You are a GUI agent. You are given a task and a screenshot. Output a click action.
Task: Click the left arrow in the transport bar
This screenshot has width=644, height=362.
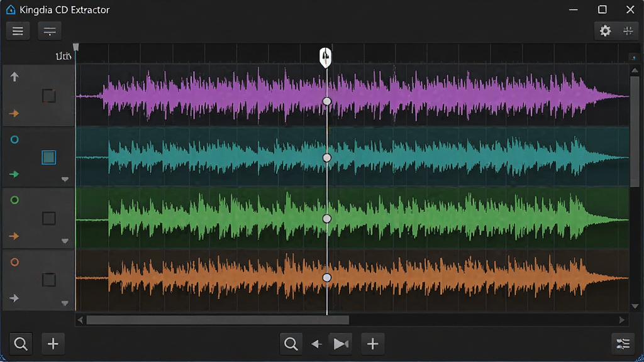(316, 344)
